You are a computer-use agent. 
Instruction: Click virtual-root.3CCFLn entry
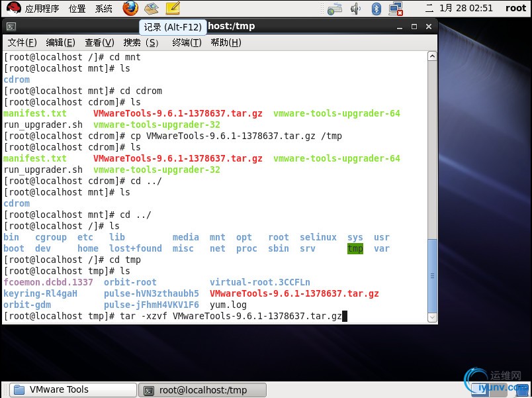point(260,282)
